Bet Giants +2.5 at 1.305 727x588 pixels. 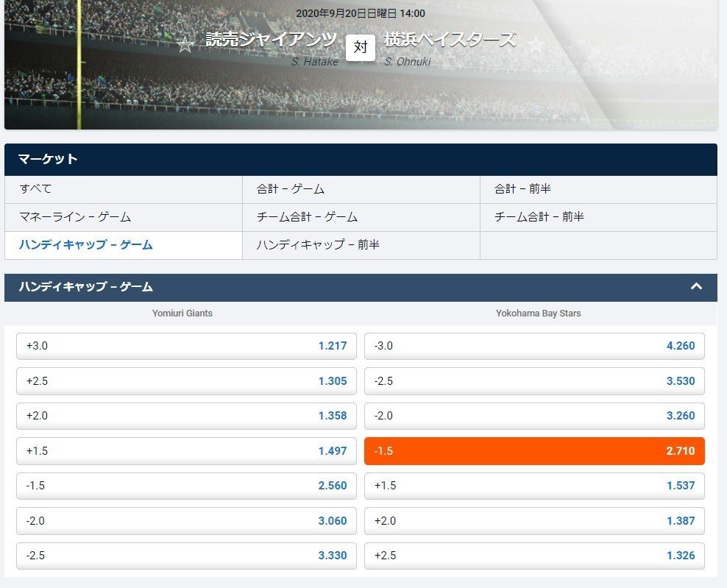186,381
